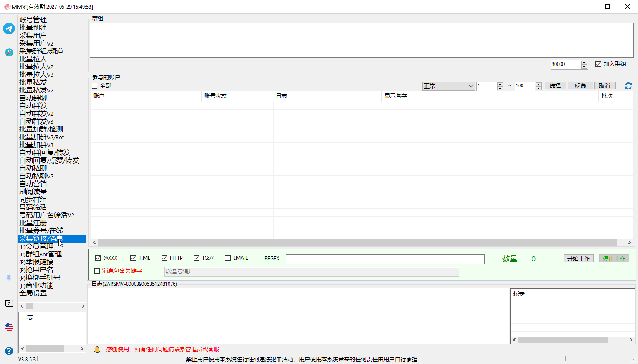The width and height of the screenshot is (638, 364).
Task: Open the 正常 account status dropdown
Action: 449,86
